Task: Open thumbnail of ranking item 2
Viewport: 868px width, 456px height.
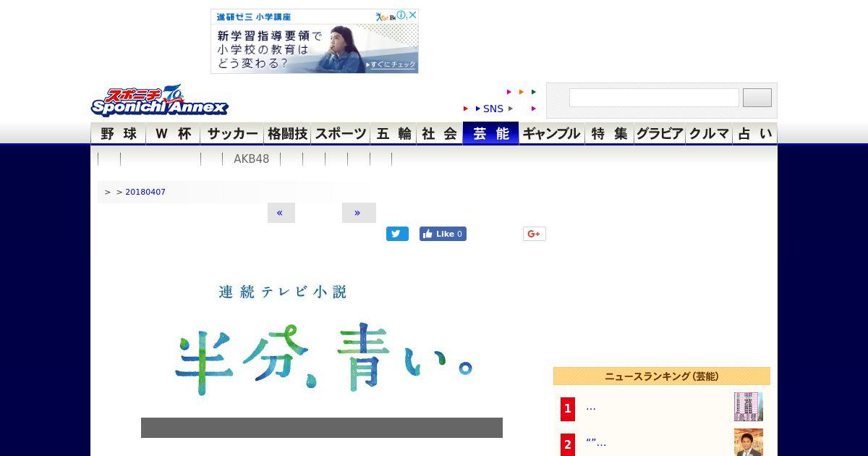Action: click(x=748, y=442)
